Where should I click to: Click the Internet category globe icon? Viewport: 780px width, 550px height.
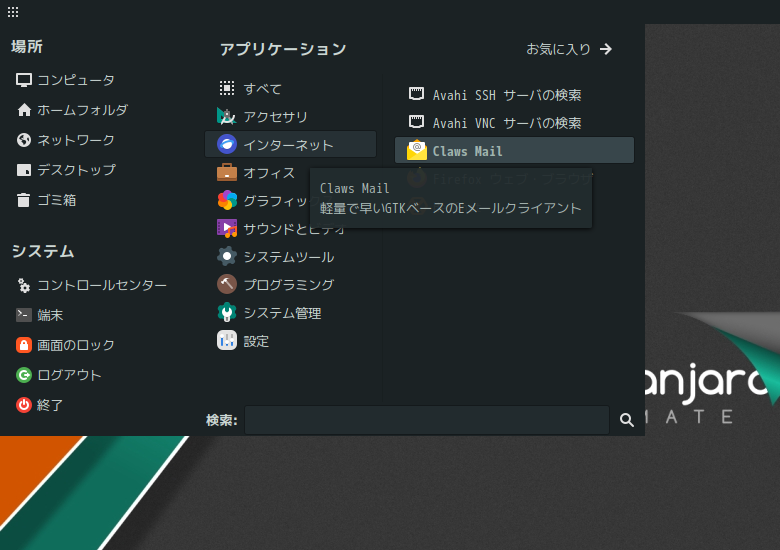pyautogui.click(x=227, y=144)
